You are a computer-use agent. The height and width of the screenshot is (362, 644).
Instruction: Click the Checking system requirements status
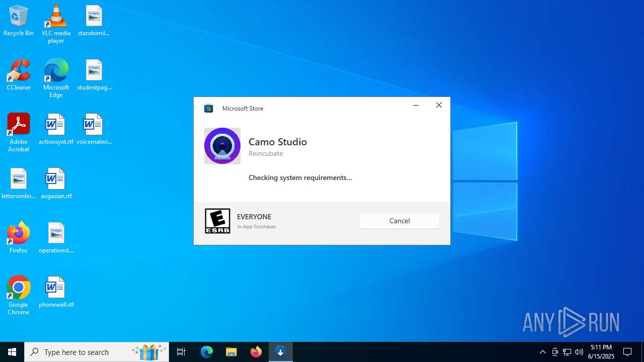[x=300, y=177]
